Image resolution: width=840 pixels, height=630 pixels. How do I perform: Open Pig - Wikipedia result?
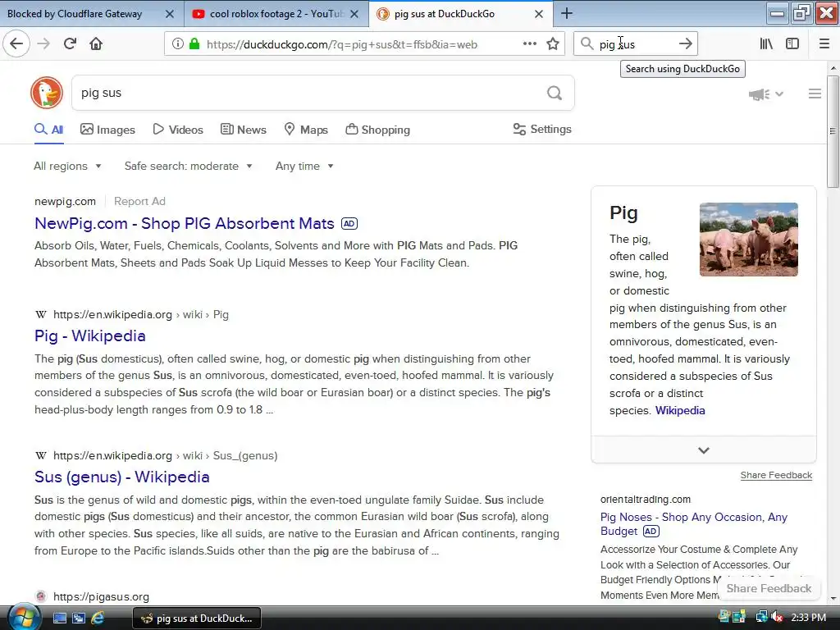click(90, 336)
